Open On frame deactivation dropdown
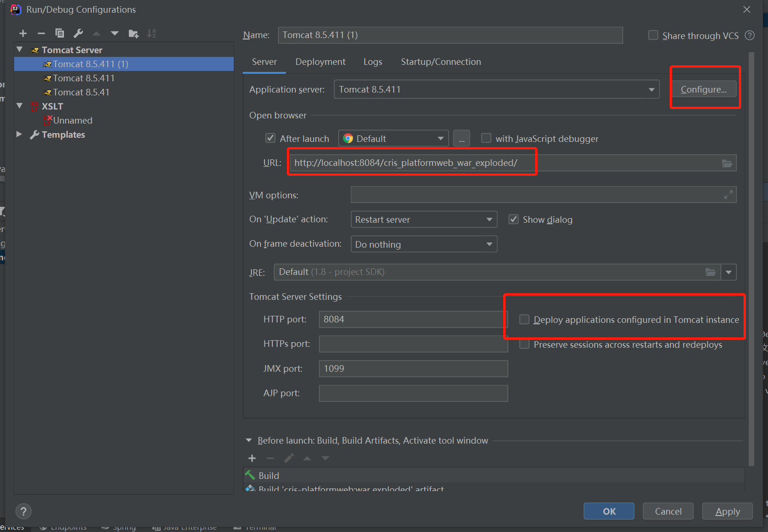Screen dimensions: 768x532 [x=424, y=244]
